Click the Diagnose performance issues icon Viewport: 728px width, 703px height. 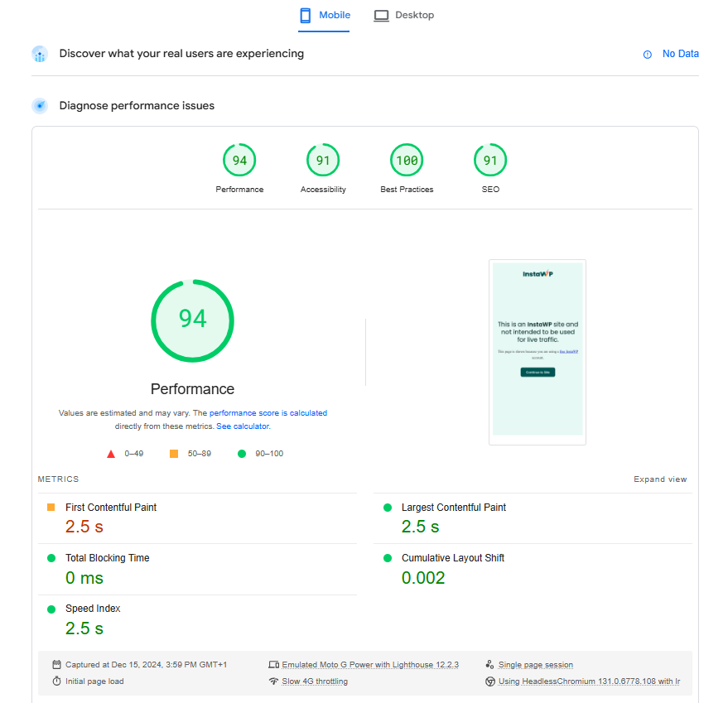point(40,106)
